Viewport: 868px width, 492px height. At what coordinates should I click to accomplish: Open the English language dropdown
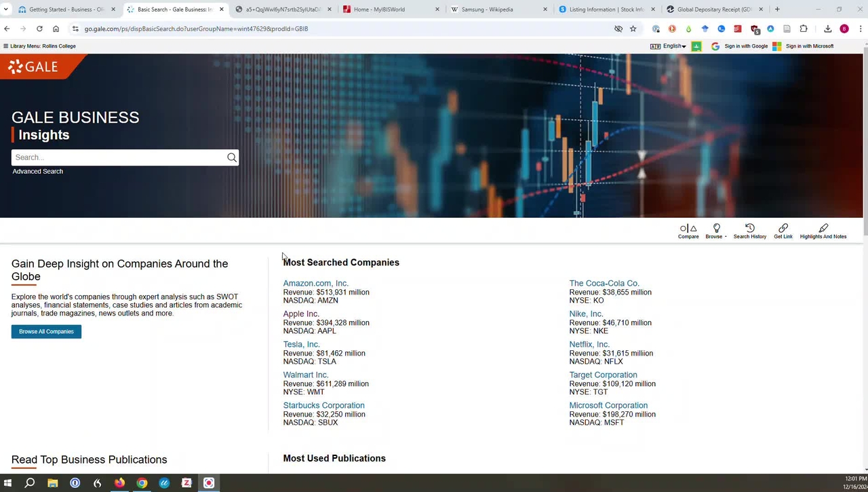click(674, 46)
